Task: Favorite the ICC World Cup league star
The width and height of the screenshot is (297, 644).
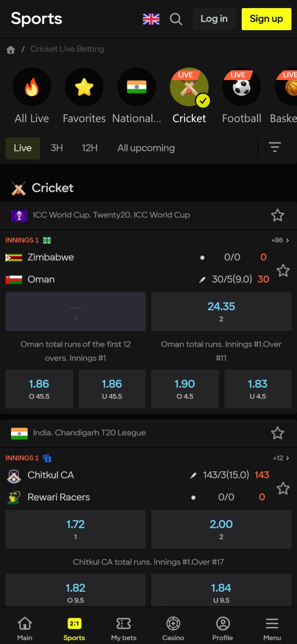Action: [x=277, y=215]
